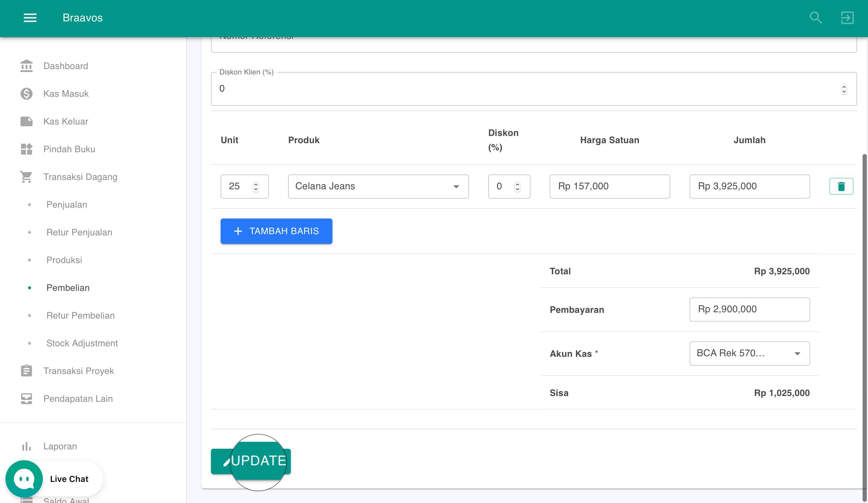Click the Pembayaran amount field
The width and height of the screenshot is (868, 503).
point(749,309)
